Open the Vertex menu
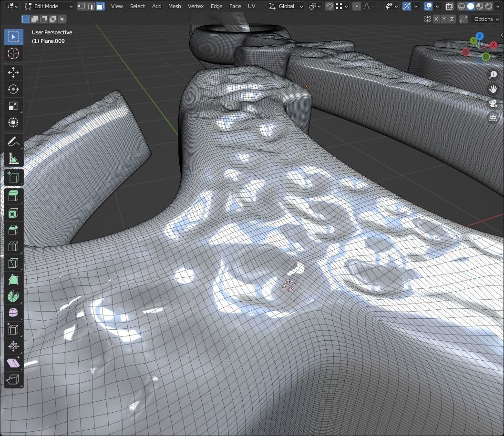This screenshot has height=436, width=504. click(195, 6)
